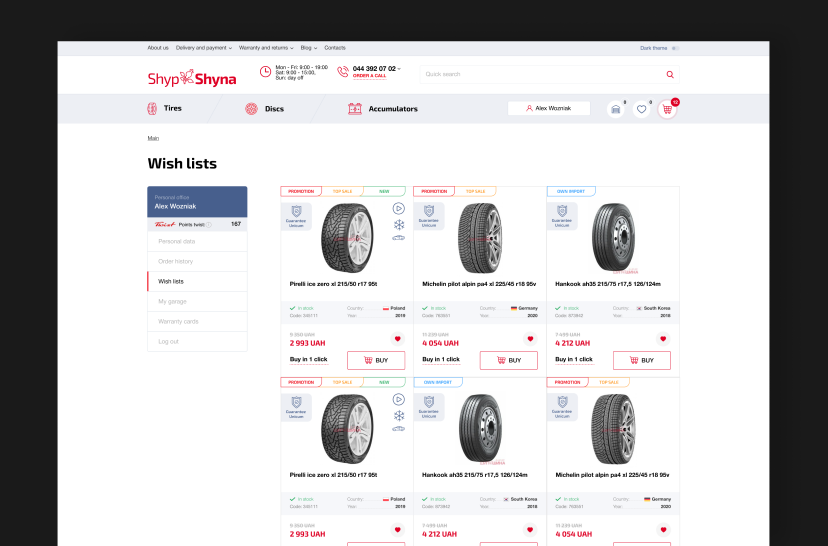Click the Shyp Shyna logo
828x546 pixels.
[x=192, y=78]
